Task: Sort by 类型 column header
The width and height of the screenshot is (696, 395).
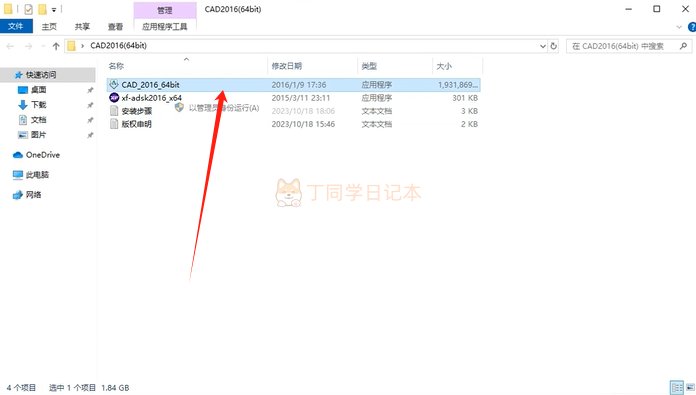Action: click(x=369, y=66)
